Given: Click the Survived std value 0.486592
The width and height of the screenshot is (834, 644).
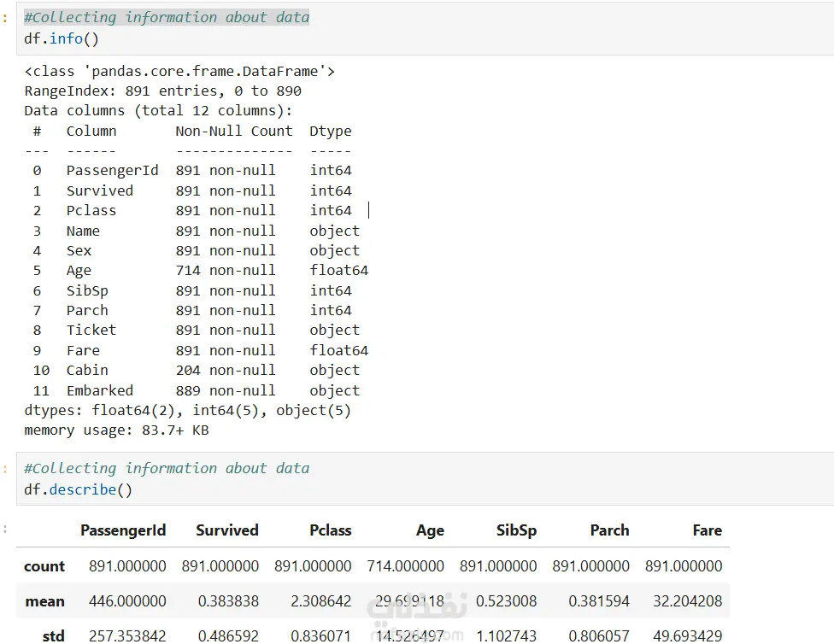Looking at the screenshot, I should point(228,636).
